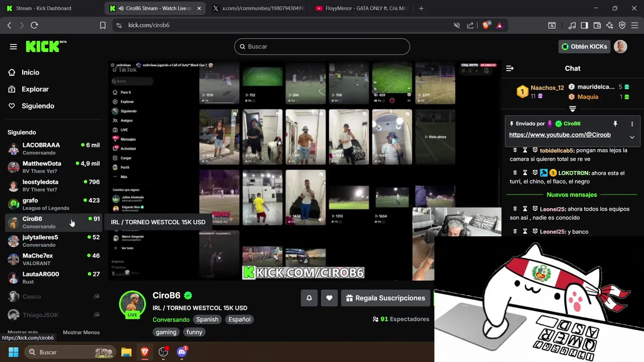Viewport: 644px width, 362px height.
Task: Delete Leonel25's 'ahora todos los equipos' message
Action: pyautogui.click(x=515, y=209)
